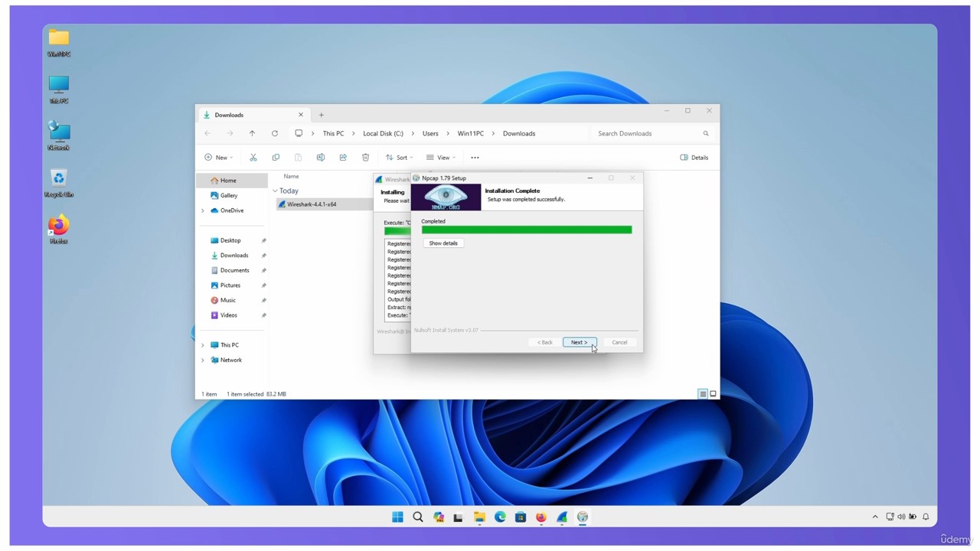Viewport: 980px width, 551px height.
Task: Open Desktop from Quick access
Action: [230, 240]
